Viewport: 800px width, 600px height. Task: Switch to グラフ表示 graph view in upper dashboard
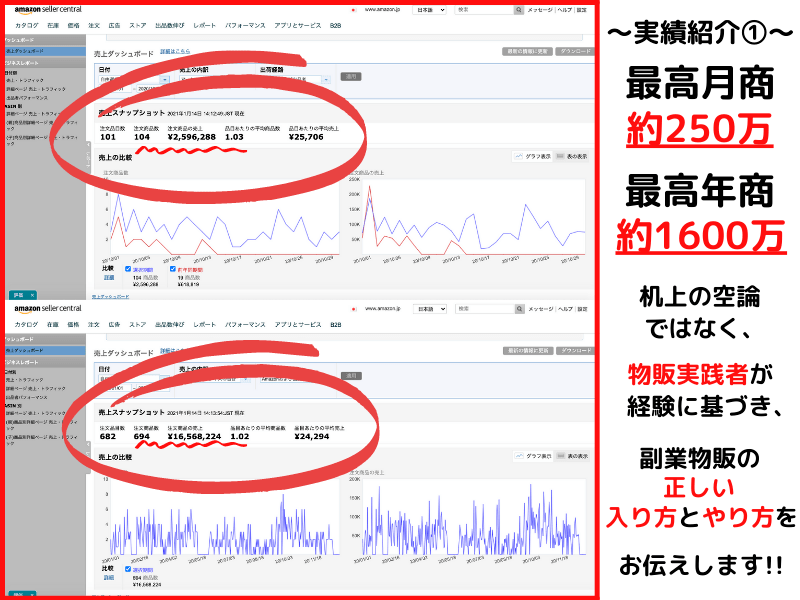coord(531,157)
